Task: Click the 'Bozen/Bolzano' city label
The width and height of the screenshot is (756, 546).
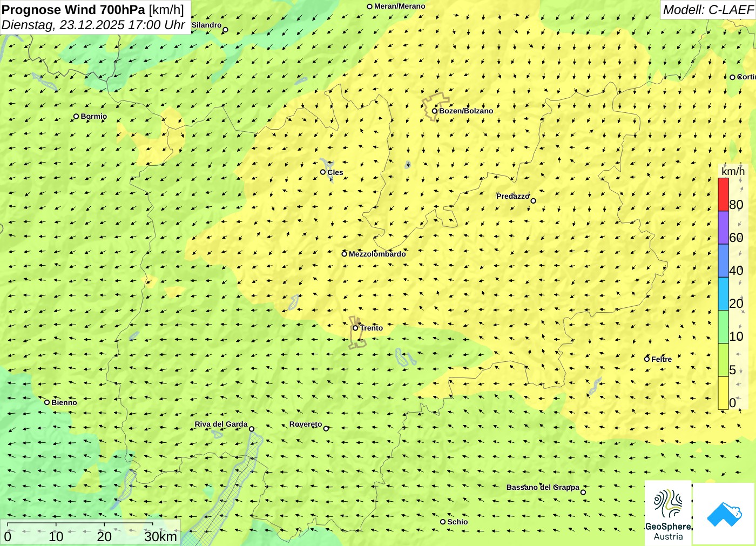Action: [x=466, y=111]
